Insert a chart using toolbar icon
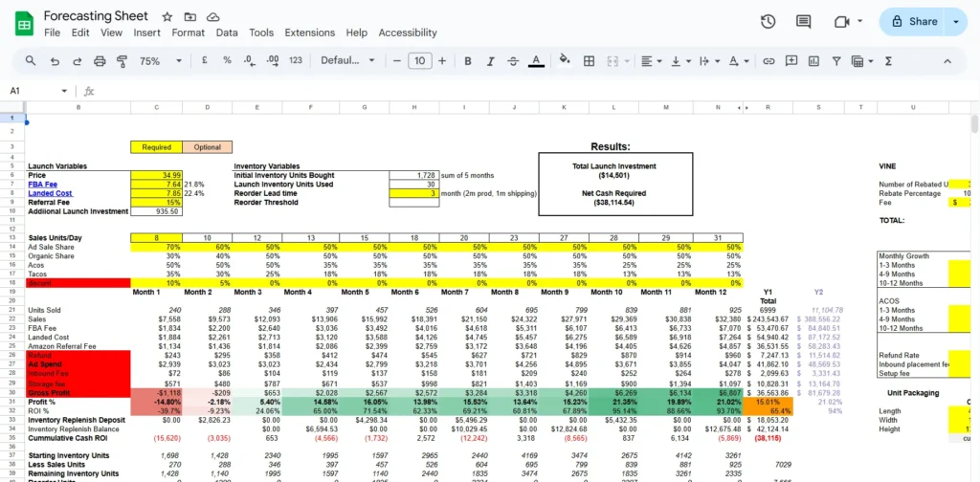This screenshot has width=980, height=482. coord(813,60)
